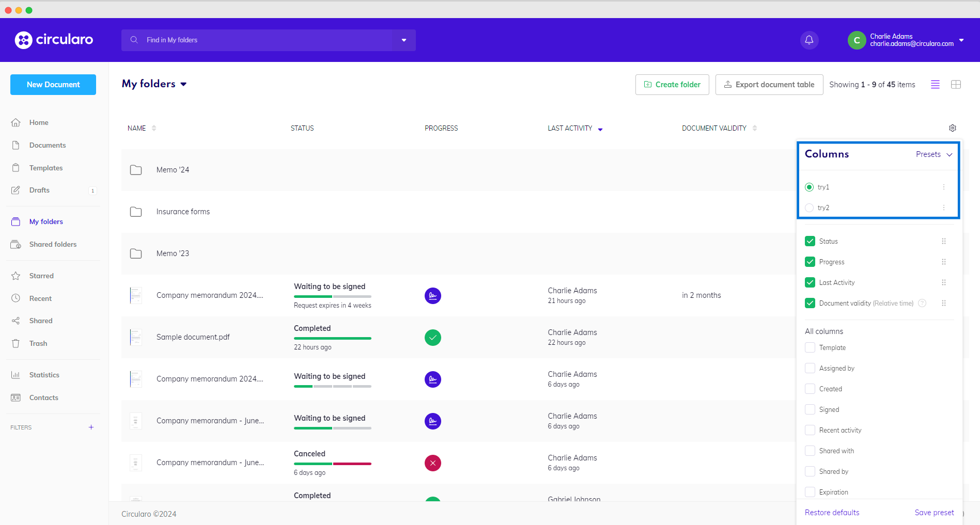The image size is (980, 525).
Task: Open the My folders title dropdown
Action: (183, 84)
